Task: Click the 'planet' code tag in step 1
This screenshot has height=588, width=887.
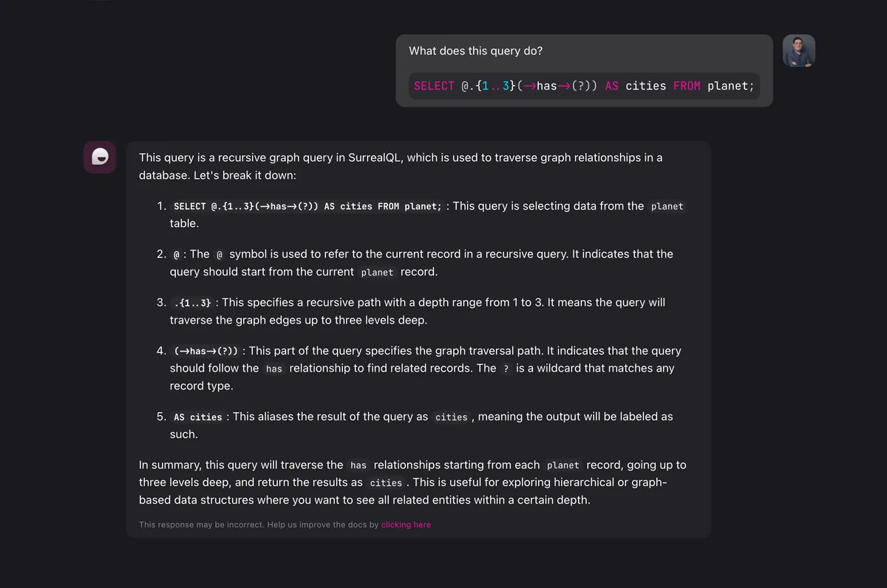Action: [667, 207]
